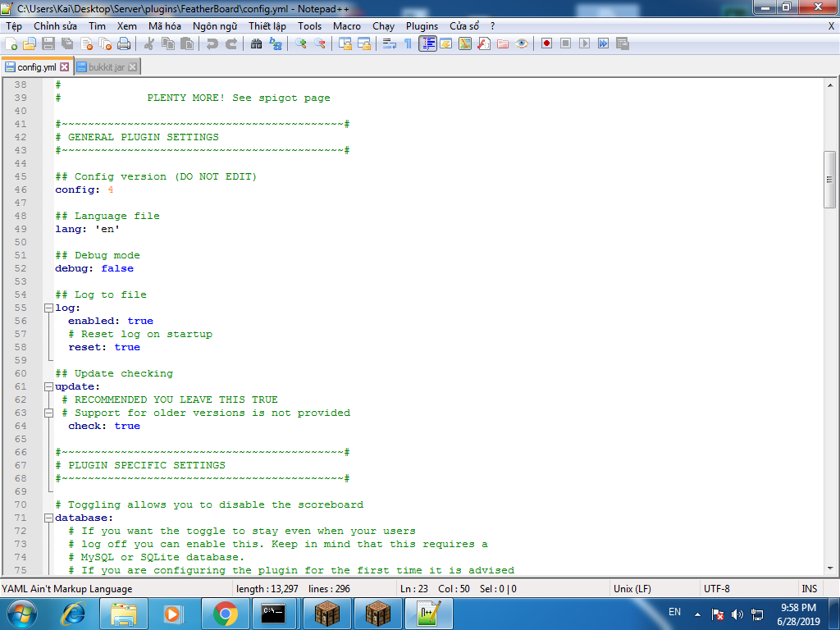
Task: Run the macro multiple times icon
Action: [603, 44]
